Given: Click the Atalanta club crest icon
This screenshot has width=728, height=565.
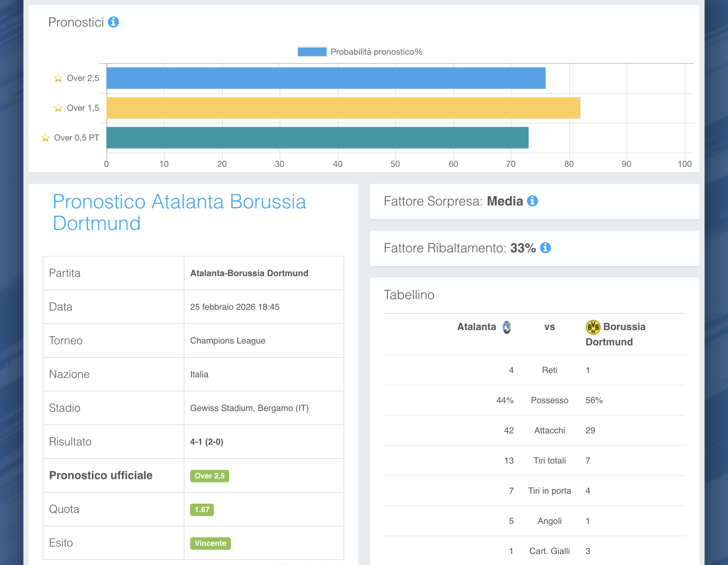Looking at the screenshot, I should (507, 327).
